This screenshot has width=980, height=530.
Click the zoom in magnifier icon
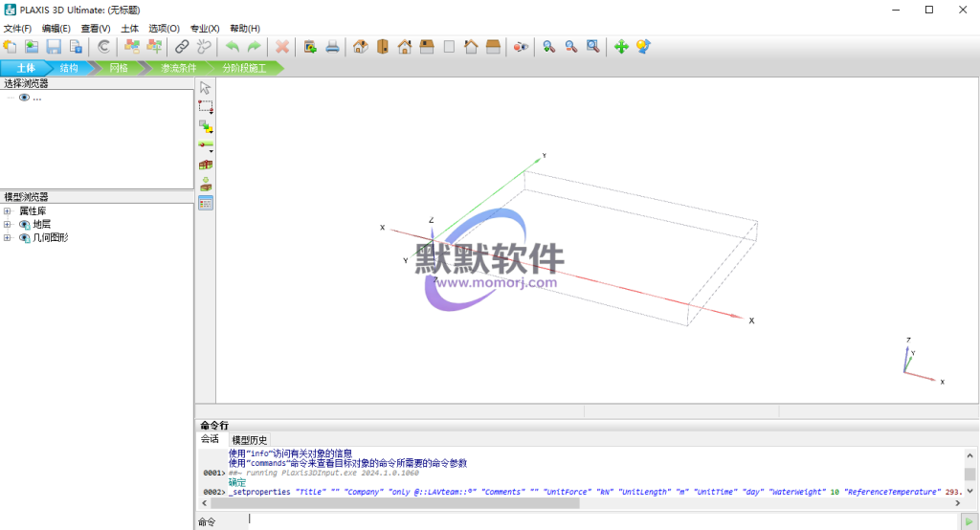pyautogui.click(x=548, y=46)
